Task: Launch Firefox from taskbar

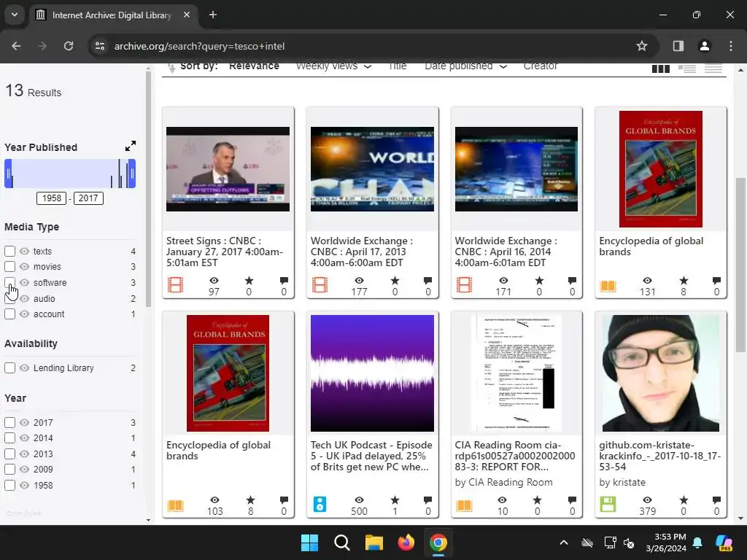Action: 406,542
